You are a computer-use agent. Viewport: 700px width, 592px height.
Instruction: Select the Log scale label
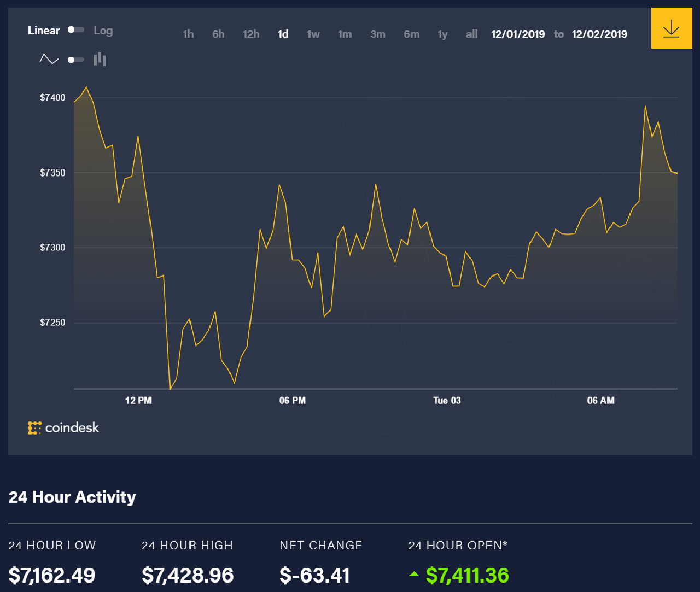point(103,31)
